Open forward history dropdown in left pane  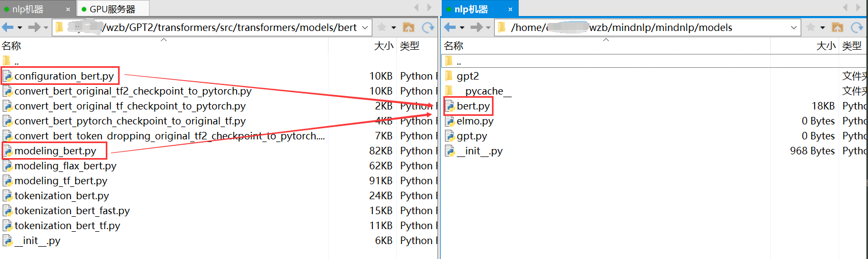click(x=46, y=27)
